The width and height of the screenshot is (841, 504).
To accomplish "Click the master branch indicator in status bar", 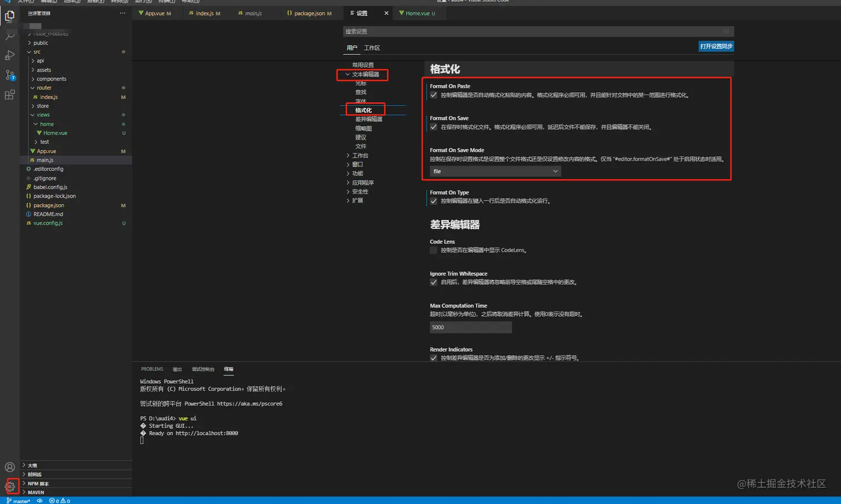I will tap(18, 501).
